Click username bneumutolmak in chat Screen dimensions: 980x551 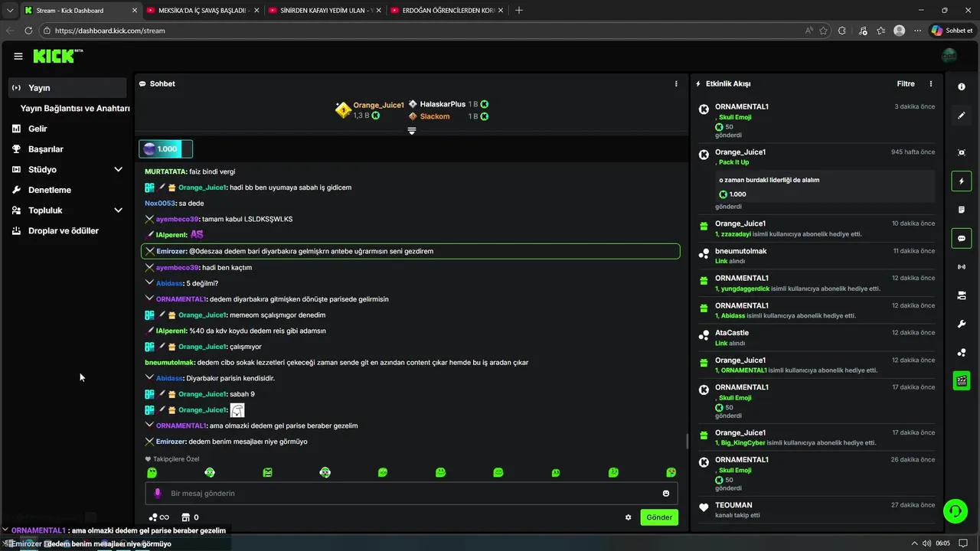pyautogui.click(x=169, y=363)
